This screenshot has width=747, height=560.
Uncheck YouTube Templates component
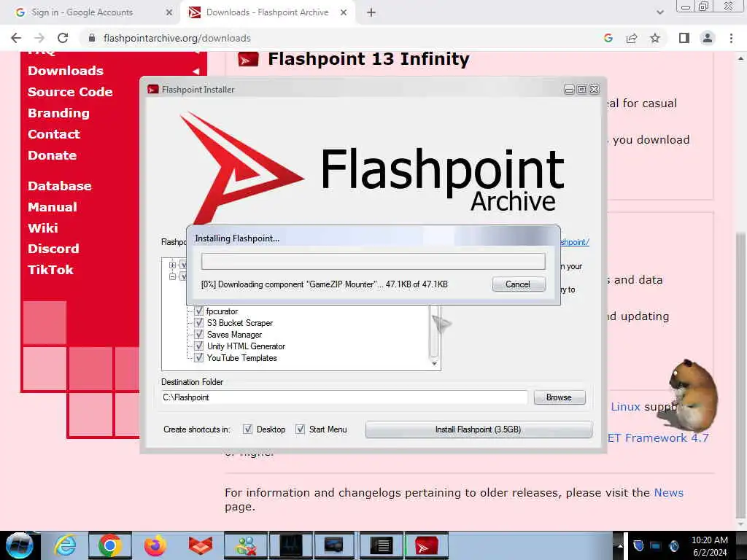pyautogui.click(x=199, y=357)
